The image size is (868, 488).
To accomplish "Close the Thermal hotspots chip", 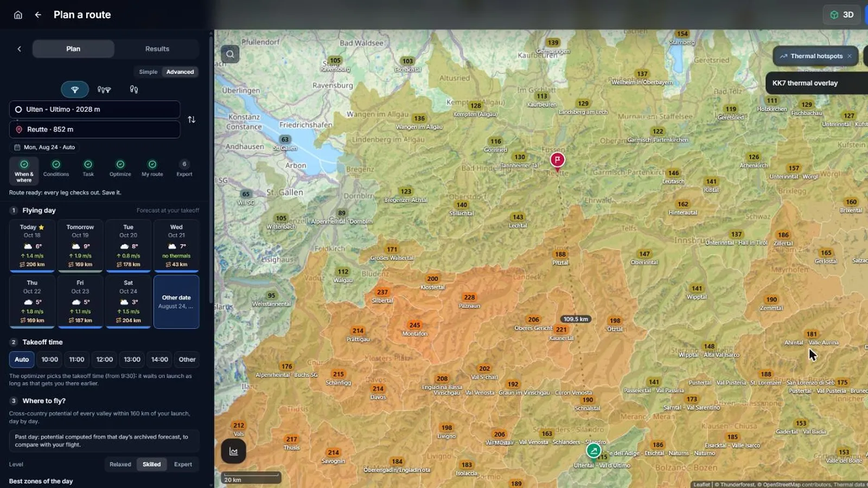I will tap(849, 56).
